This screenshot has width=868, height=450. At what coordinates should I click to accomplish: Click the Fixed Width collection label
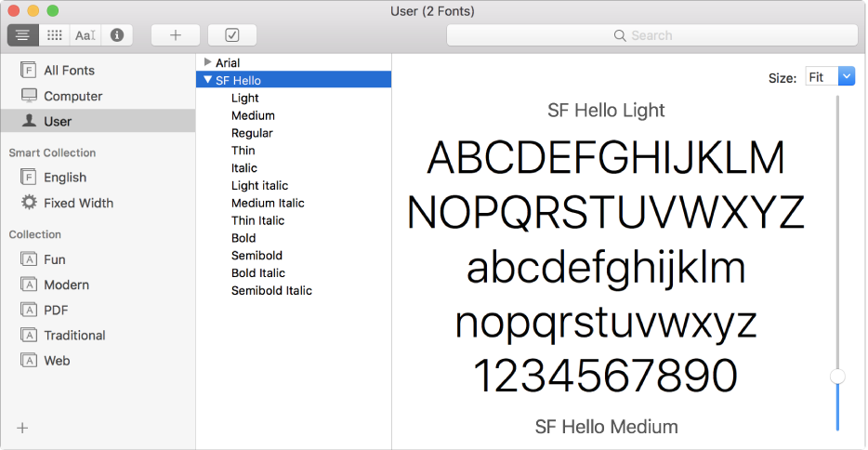(79, 203)
